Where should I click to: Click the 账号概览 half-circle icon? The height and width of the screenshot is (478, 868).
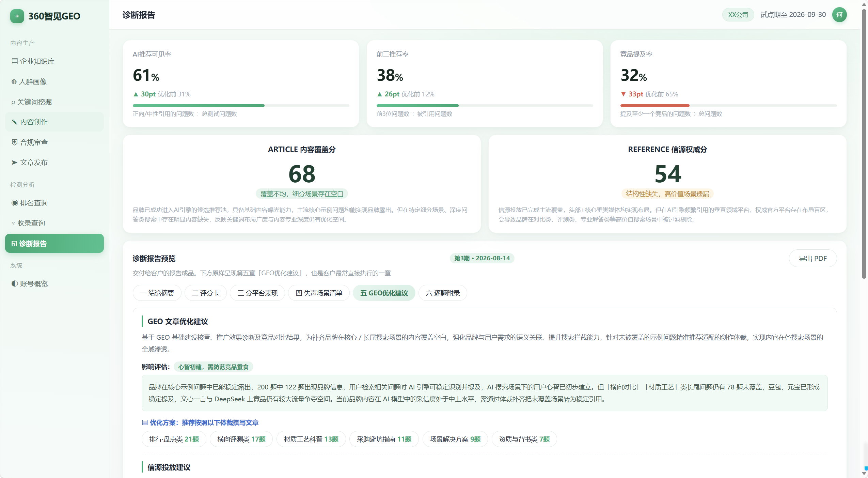tap(15, 284)
